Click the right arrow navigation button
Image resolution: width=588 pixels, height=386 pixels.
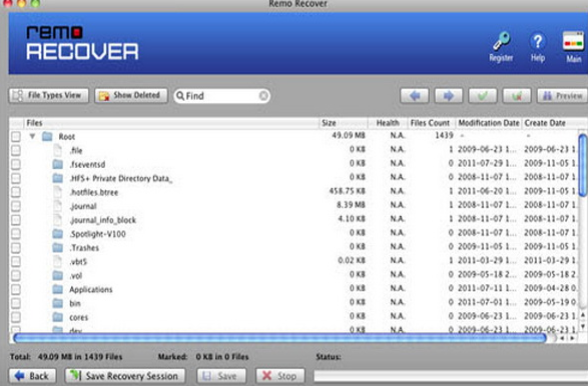point(448,96)
